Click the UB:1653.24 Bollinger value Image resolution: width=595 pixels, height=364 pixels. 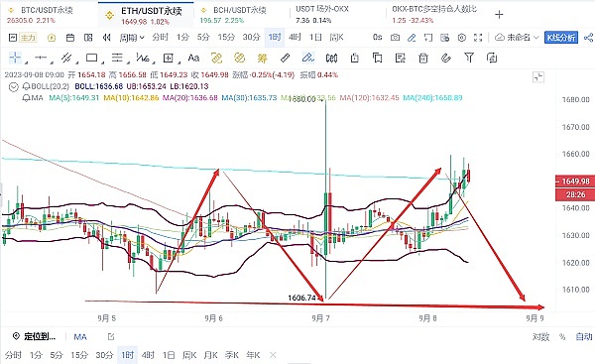tap(146, 86)
